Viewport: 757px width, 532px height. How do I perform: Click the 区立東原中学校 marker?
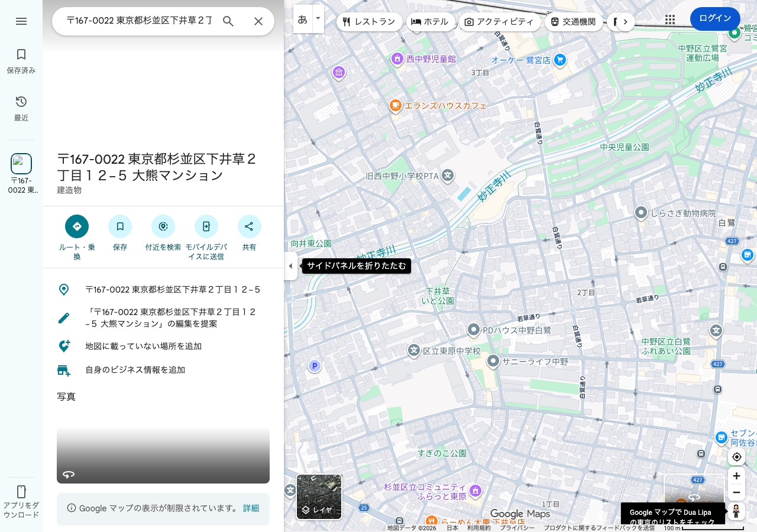(414, 351)
